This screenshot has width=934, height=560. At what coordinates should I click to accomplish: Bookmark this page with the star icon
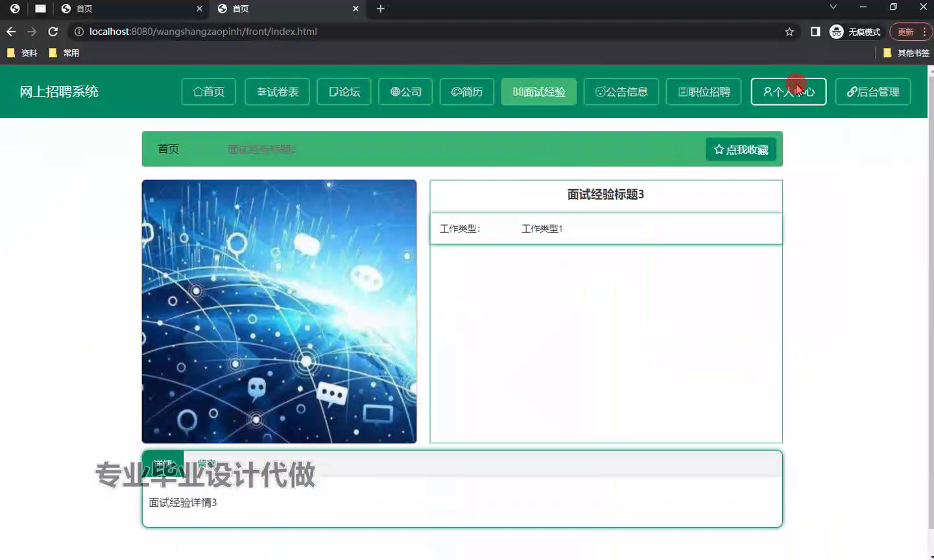(789, 32)
